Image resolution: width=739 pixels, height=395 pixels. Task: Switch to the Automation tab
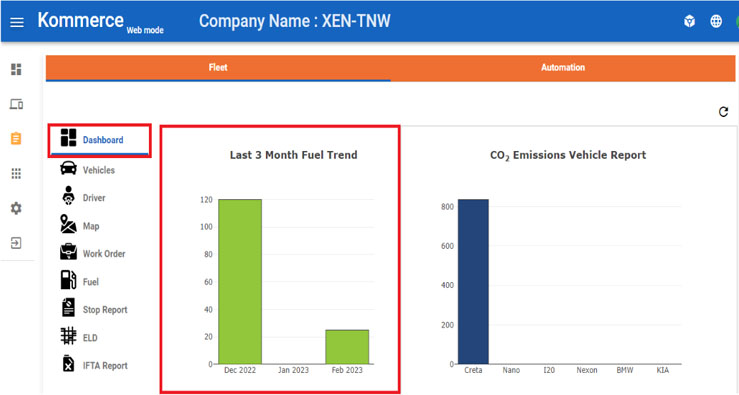tap(563, 67)
